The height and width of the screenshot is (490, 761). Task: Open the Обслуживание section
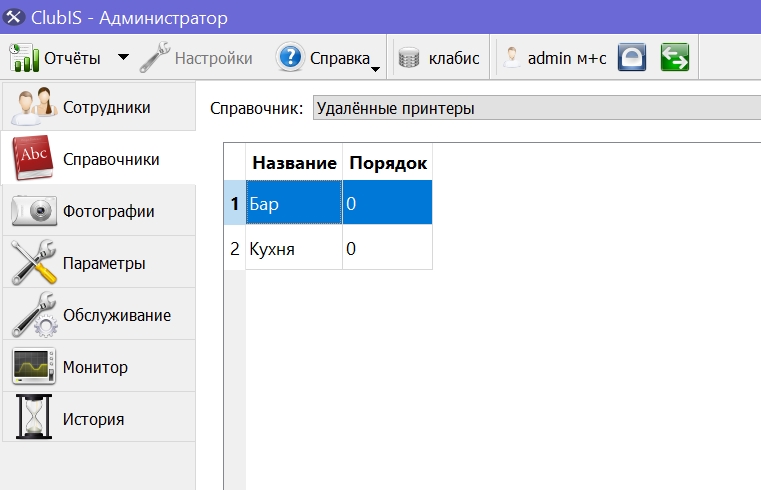pos(99,315)
